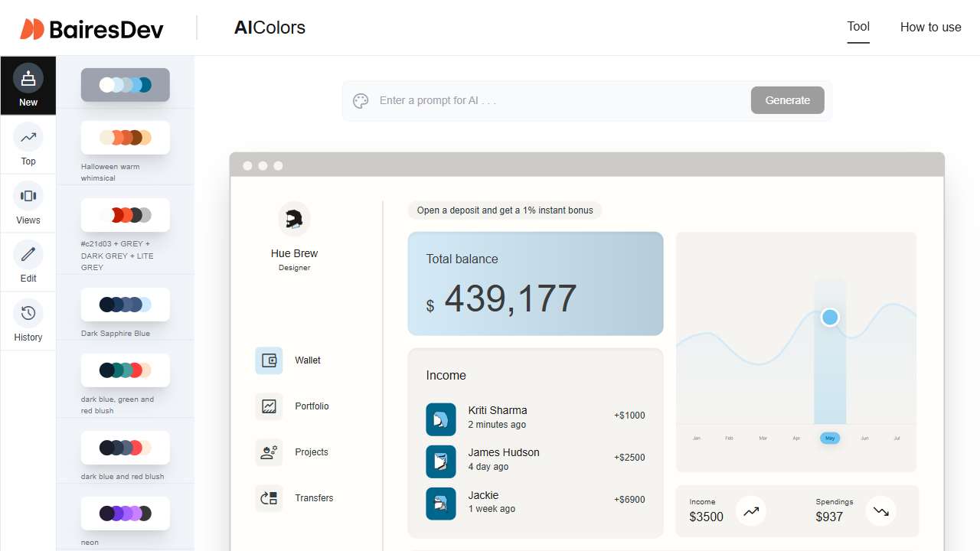Choose the Dark Sapphire Blue palette

[x=126, y=305]
